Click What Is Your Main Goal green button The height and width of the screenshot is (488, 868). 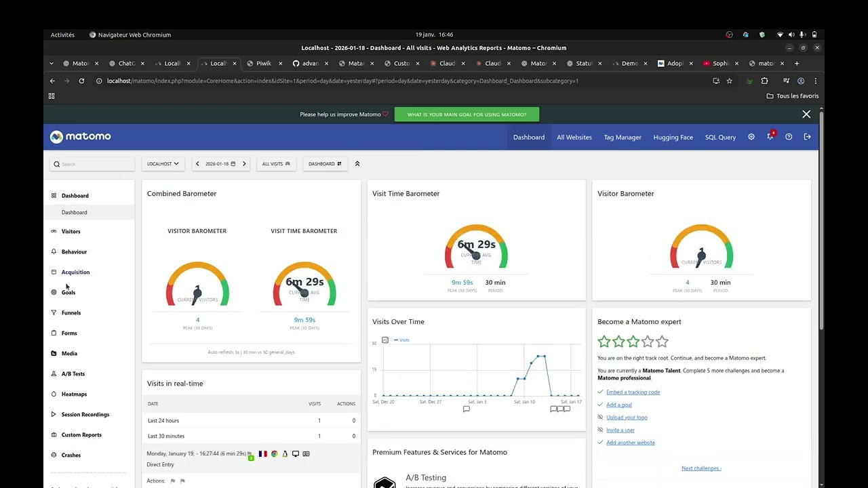(467, 115)
